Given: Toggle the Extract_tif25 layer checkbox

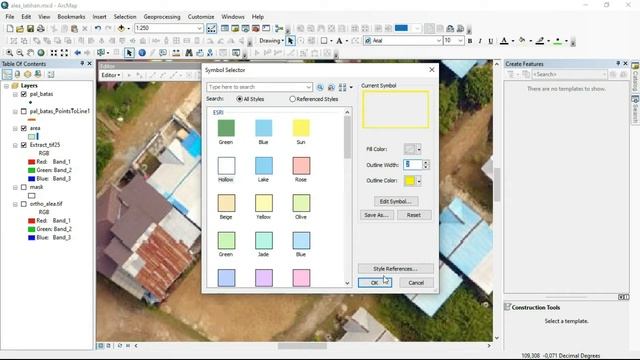Looking at the screenshot, I should tap(24, 145).
